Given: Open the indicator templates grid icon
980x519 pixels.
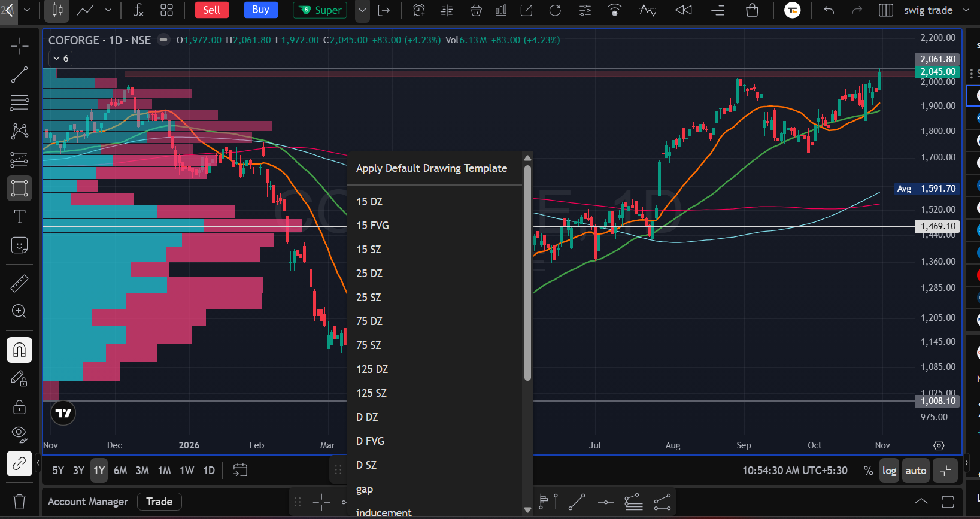Looking at the screenshot, I should coord(167,10).
